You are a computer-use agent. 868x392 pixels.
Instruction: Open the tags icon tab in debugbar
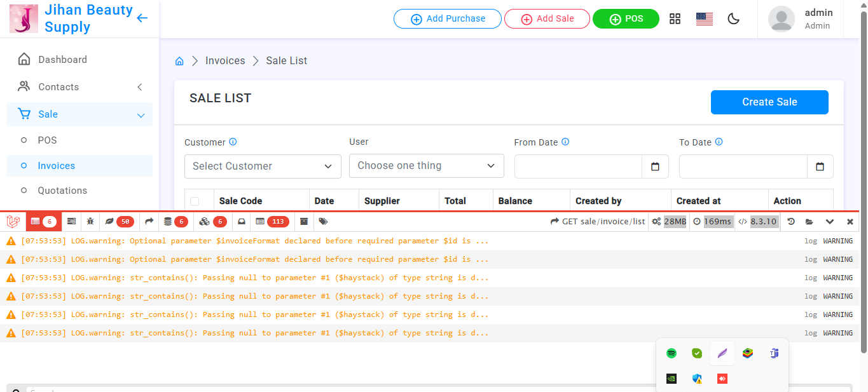(323, 222)
